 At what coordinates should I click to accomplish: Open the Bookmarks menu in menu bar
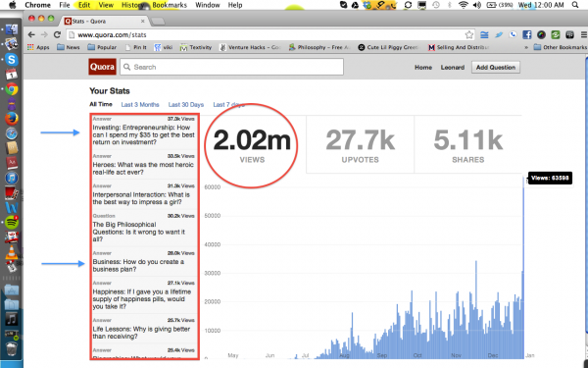[170, 5]
